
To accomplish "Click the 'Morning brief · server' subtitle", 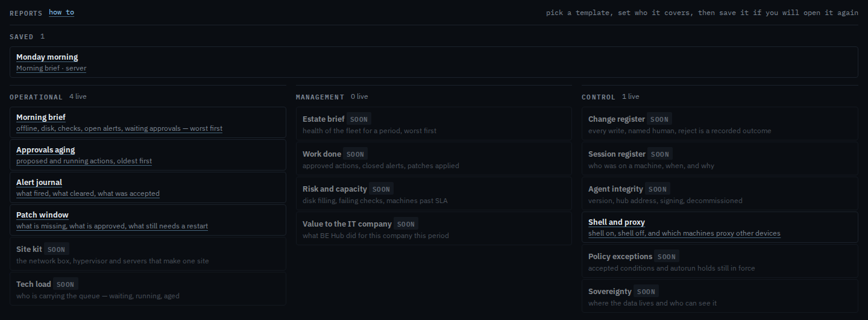I will point(51,68).
